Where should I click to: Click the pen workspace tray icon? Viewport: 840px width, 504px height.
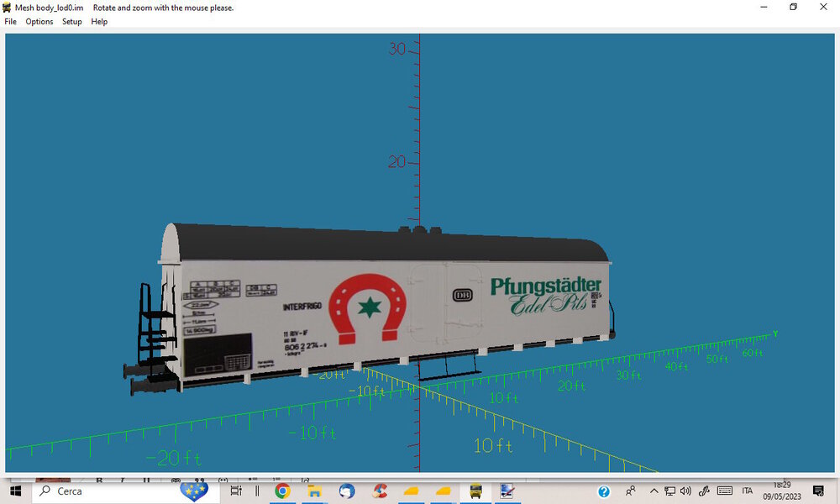point(704,491)
